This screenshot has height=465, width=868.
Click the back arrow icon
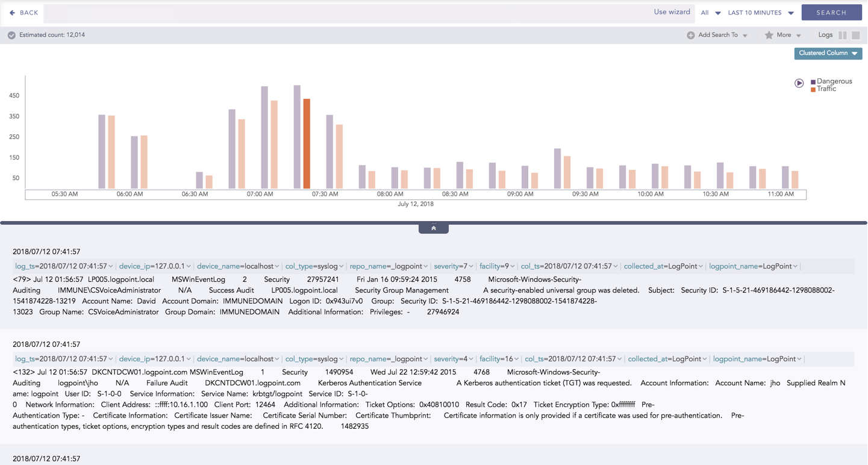12,13
